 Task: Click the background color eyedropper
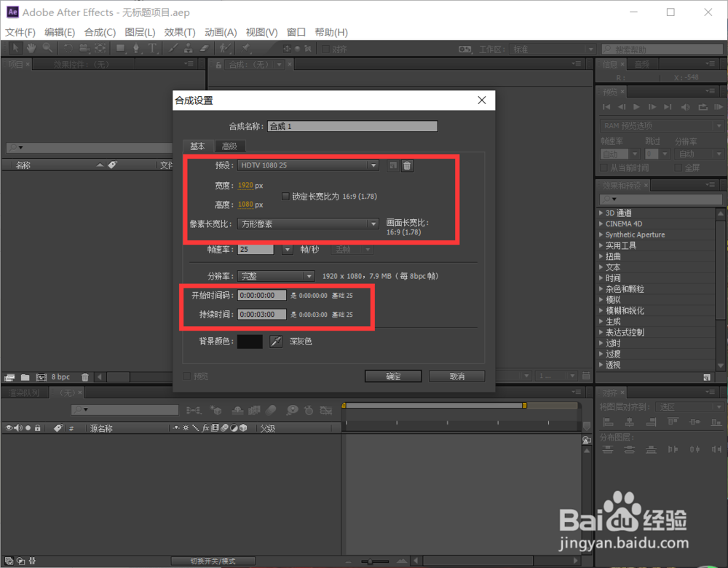pos(276,342)
